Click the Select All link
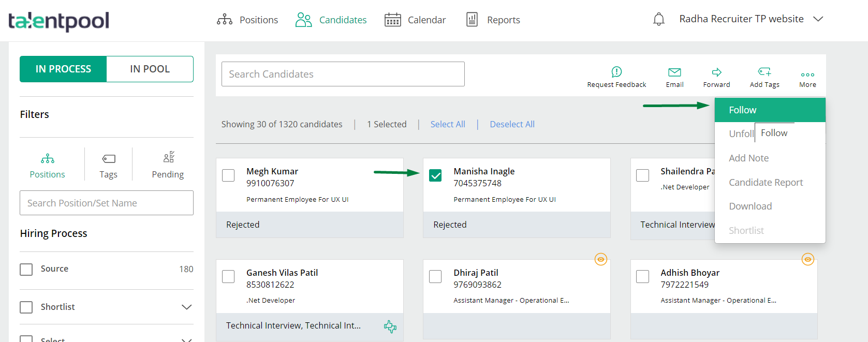The image size is (868, 342). coord(448,124)
